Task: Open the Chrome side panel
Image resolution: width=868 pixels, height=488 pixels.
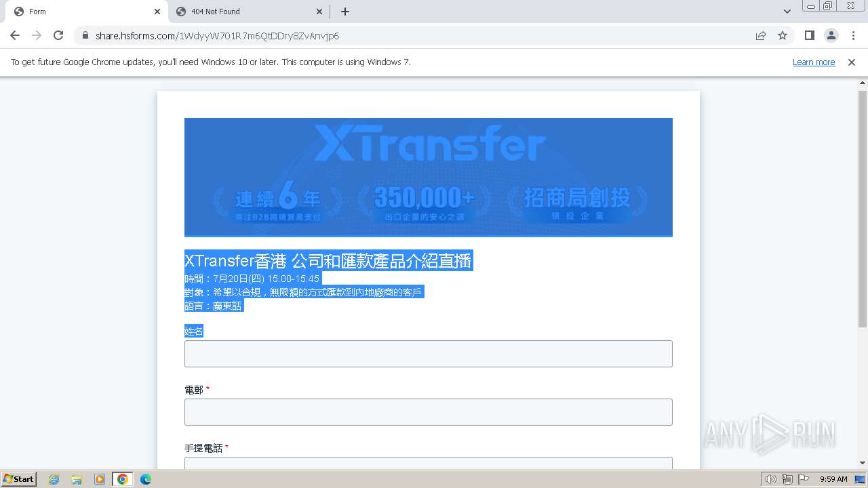Action: [809, 36]
